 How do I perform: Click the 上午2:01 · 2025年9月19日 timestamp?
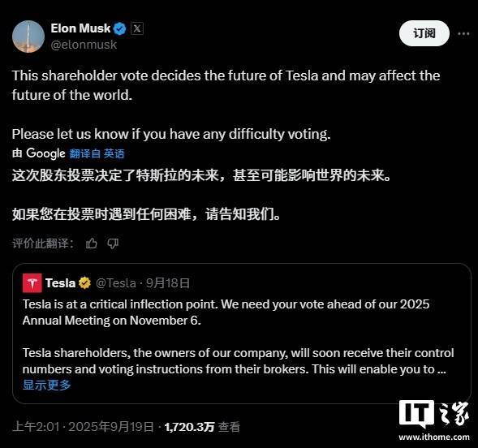pos(83,427)
